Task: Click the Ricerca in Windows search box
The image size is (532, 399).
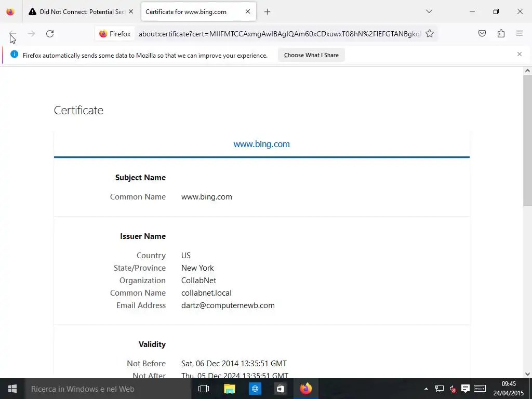Action: [x=108, y=389]
